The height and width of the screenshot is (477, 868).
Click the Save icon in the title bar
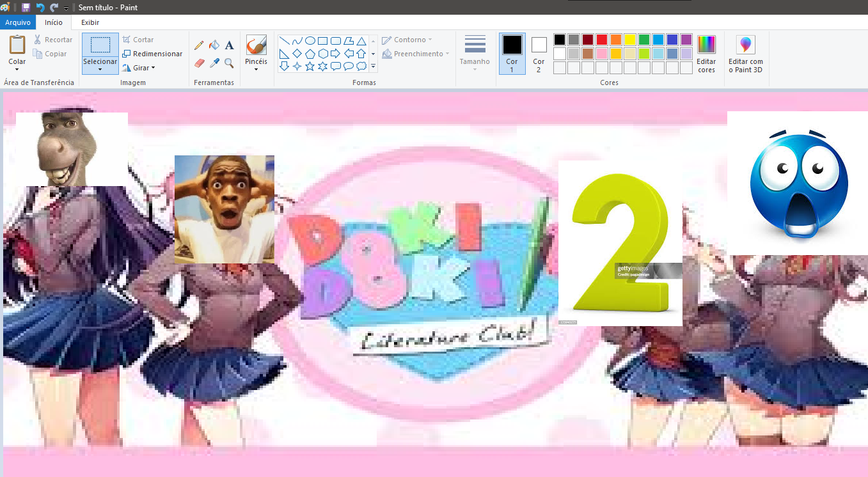tap(26, 7)
